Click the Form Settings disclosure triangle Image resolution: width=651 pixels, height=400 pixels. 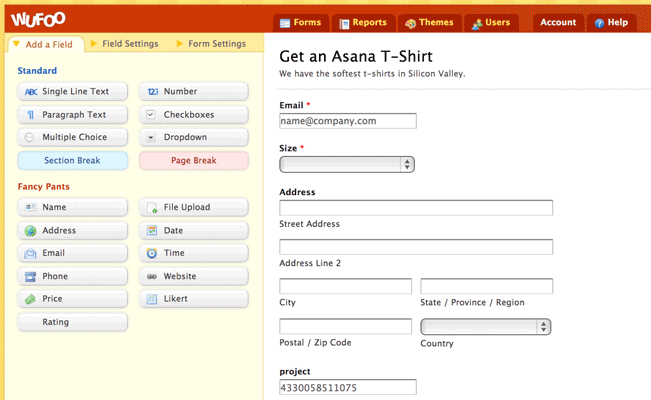(x=180, y=43)
